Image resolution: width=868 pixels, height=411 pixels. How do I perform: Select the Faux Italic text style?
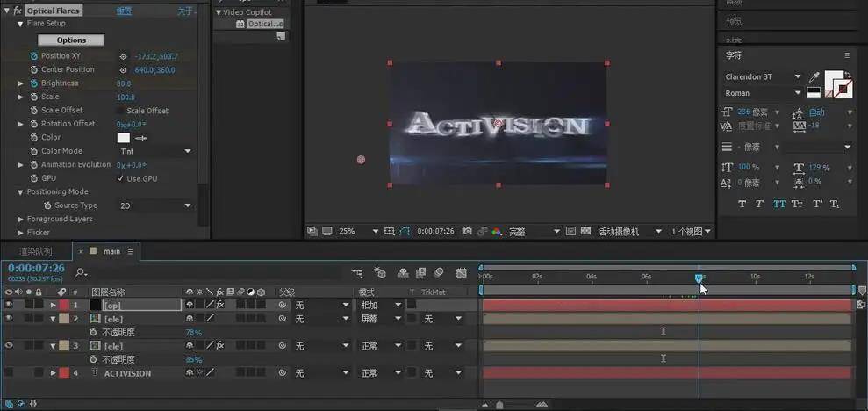click(759, 204)
